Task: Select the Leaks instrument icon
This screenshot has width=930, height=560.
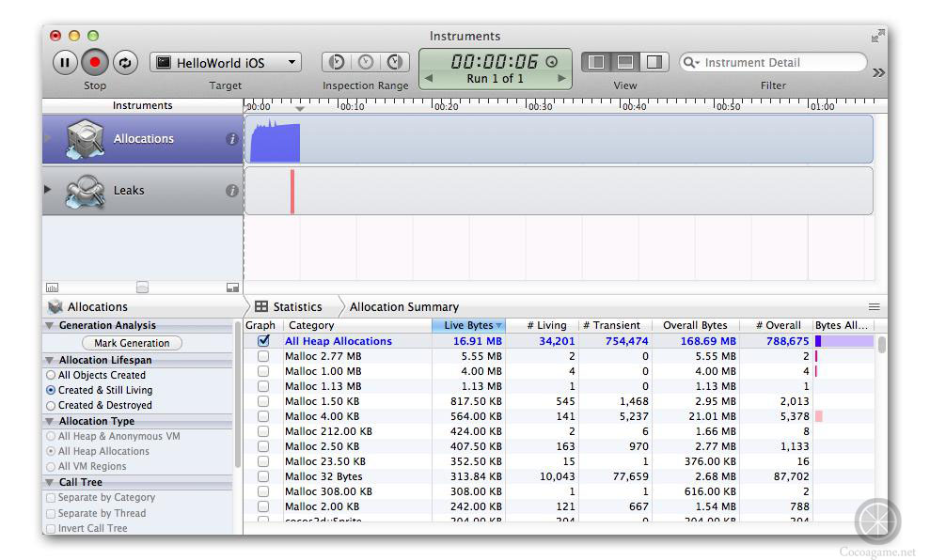Action: point(85,191)
